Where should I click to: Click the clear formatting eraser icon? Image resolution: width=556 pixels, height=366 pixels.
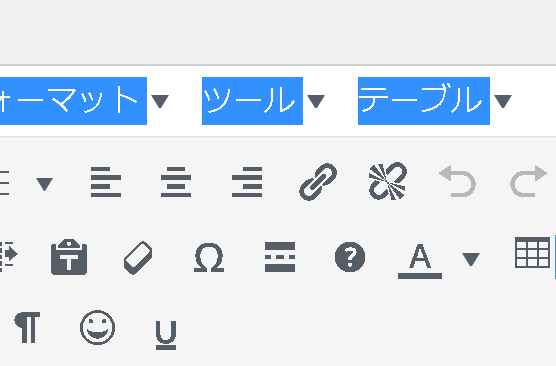138,258
